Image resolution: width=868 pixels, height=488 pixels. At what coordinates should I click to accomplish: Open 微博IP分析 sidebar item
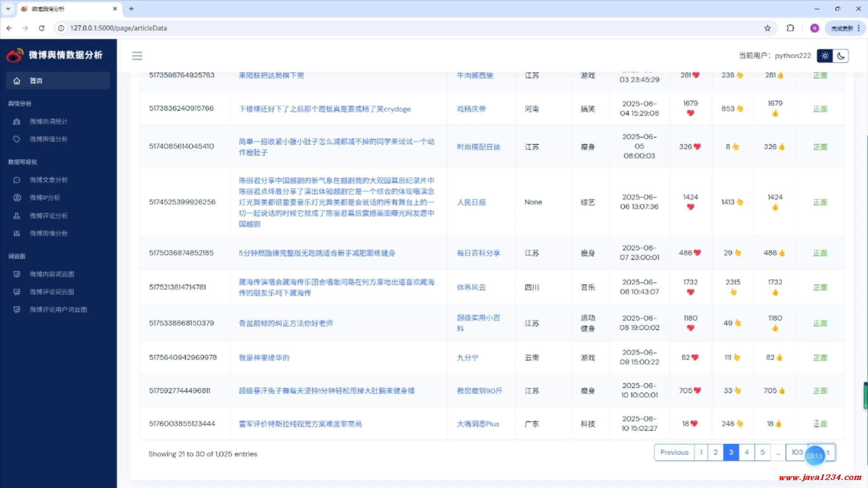(x=45, y=197)
